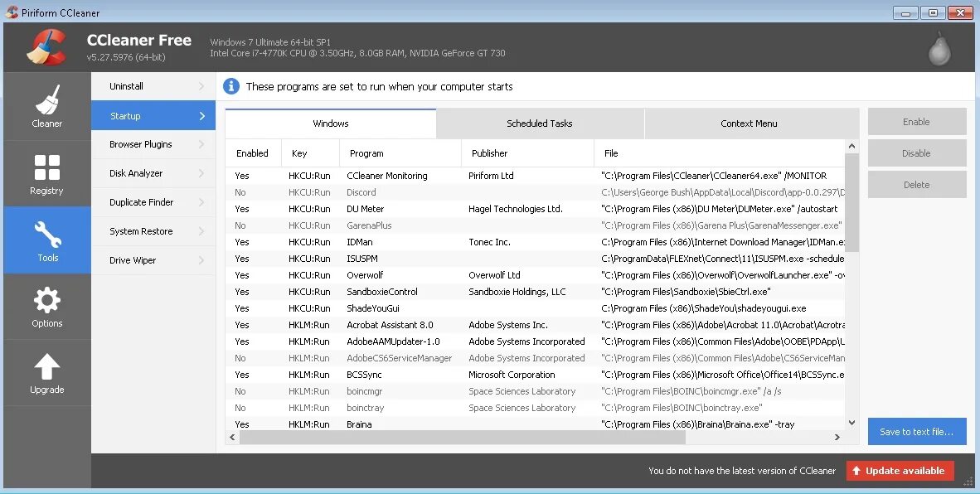The height and width of the screenshot is (494, 980).
Task: Click the Enable button
Action: click(x=917, y=122)
